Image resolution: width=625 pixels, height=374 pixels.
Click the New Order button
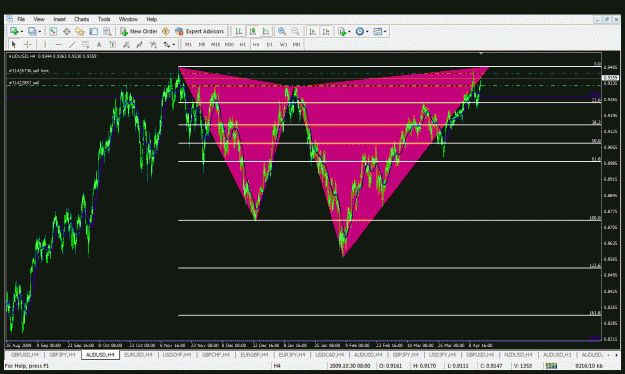pos(139,31)
